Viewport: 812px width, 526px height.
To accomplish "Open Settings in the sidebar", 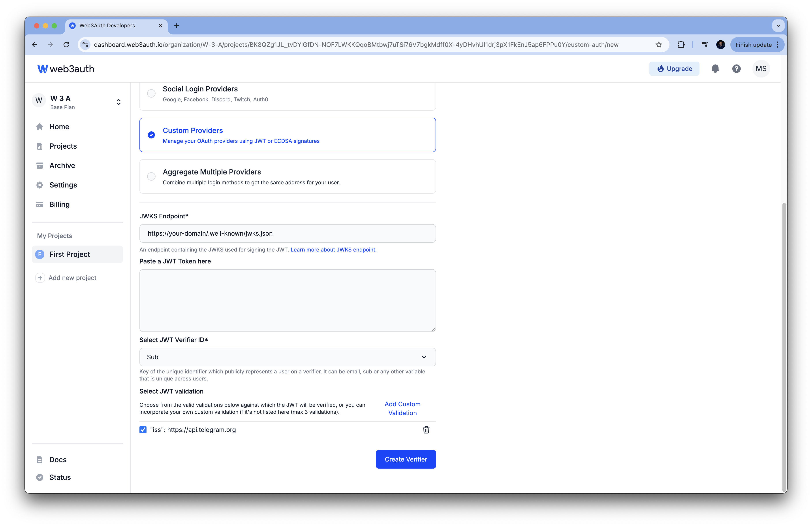I will click(x=63, y=185).
